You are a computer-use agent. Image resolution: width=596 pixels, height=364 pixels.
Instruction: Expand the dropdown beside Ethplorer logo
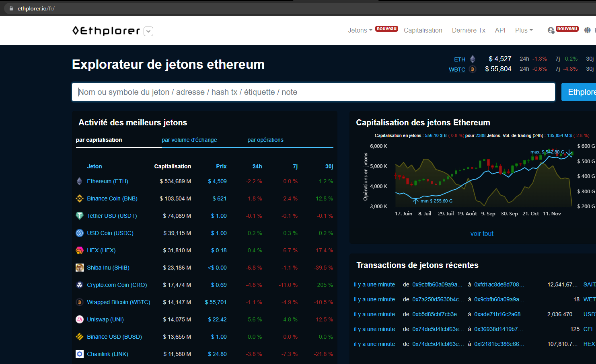coord(148,31)
